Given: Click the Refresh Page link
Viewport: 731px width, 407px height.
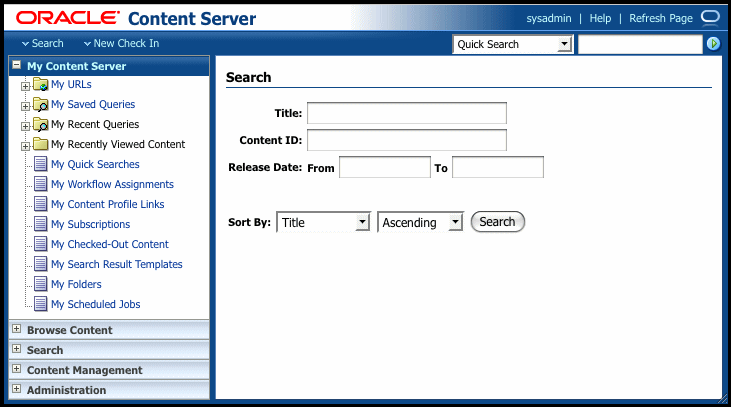Looking at the screenshot, I should (x=661, y=18).
